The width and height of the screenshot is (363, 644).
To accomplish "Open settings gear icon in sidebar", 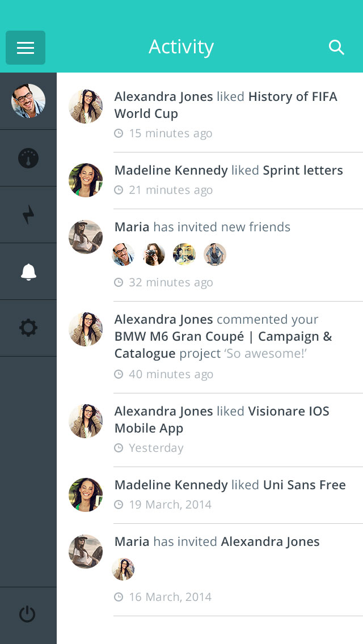I will pyautogui.click(x=28, y=328).
